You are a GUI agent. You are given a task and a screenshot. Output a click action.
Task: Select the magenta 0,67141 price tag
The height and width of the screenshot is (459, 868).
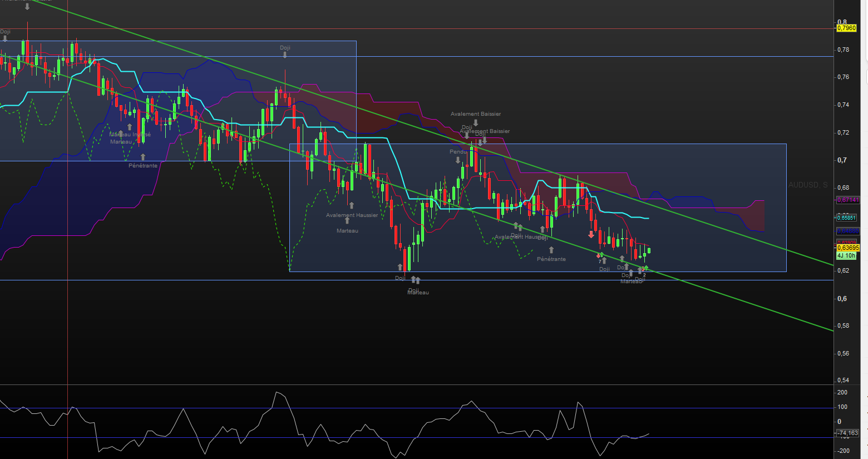[848, 200]
